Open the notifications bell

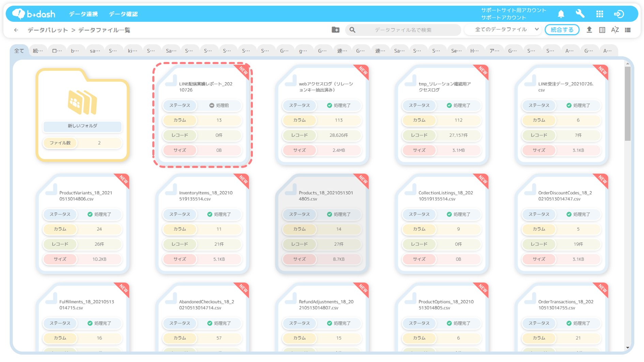click(x=561, y=14)
